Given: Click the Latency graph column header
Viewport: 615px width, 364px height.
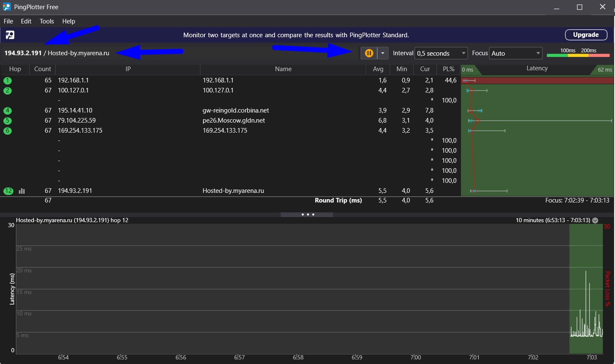Looking at the screenshot, I should (537, 69).
